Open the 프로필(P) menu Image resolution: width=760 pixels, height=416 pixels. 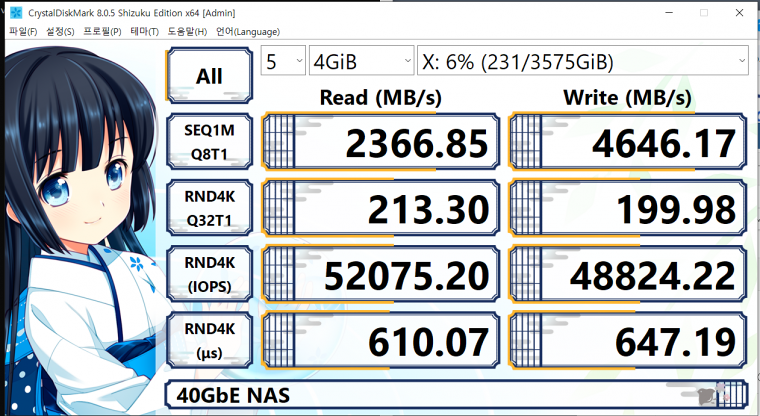[102, 32]
